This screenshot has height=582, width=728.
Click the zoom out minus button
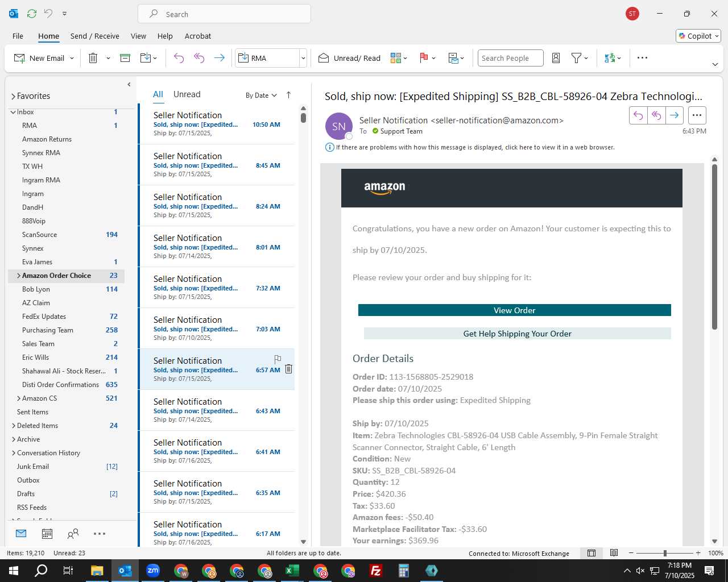pos(631,553)
